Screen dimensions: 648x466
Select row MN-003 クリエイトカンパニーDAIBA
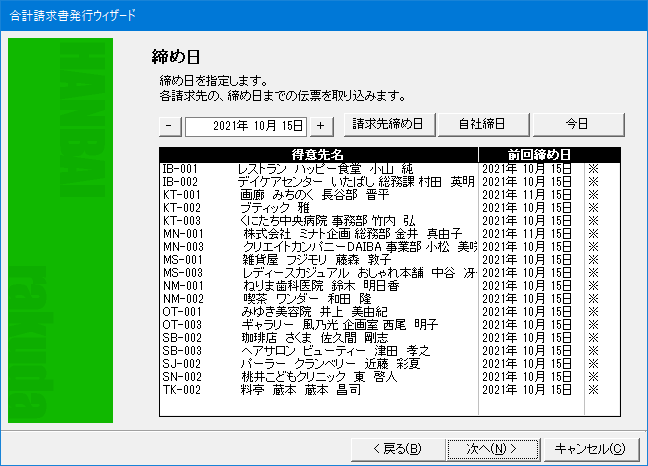pos(390,247)
